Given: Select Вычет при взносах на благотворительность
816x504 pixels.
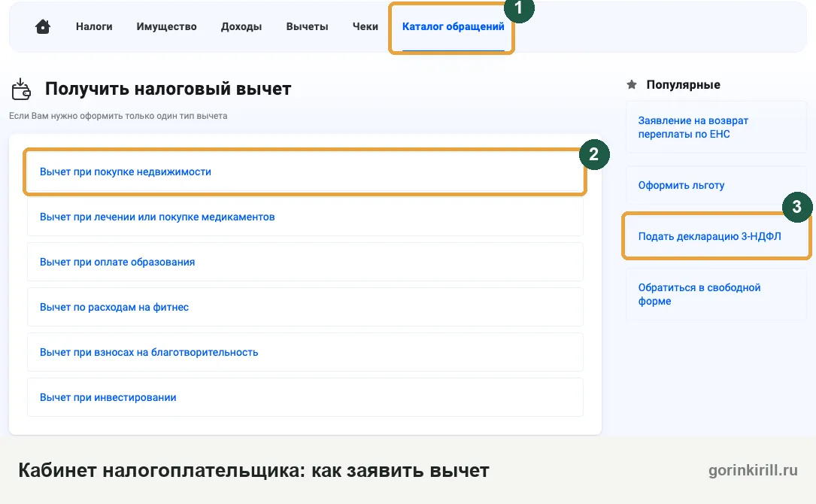Looking at the screenshot, I should pyautogui.click(x=305, y=352).
